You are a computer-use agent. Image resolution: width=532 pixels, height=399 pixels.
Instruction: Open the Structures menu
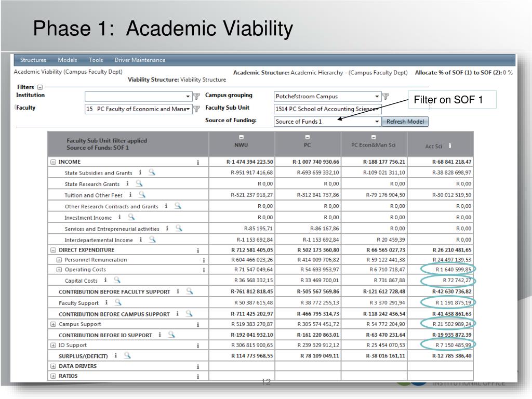click(33, 60)
